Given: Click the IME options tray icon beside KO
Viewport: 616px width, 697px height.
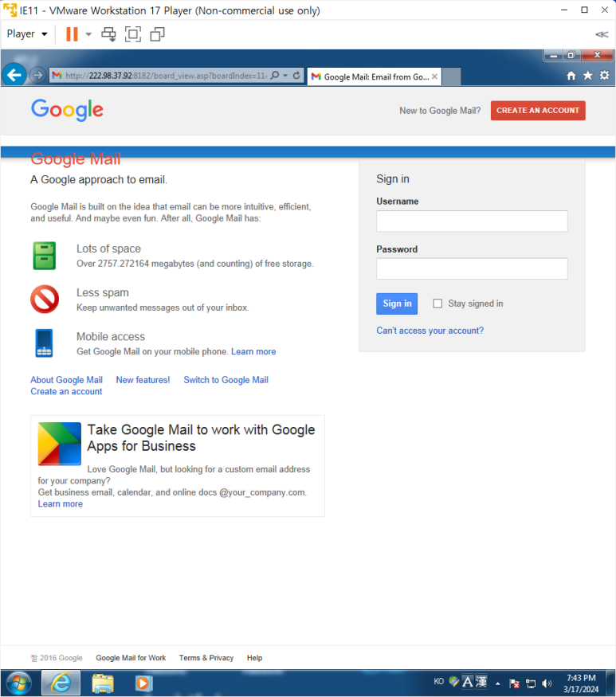Looking at the screenshot, I should pyautogui.click(x=453, y=681).
